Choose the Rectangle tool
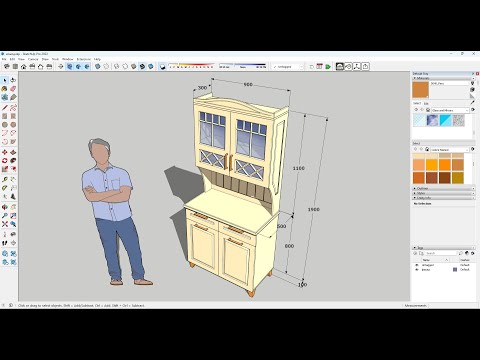Screen dimensions: 480x360 click(5, 116)
